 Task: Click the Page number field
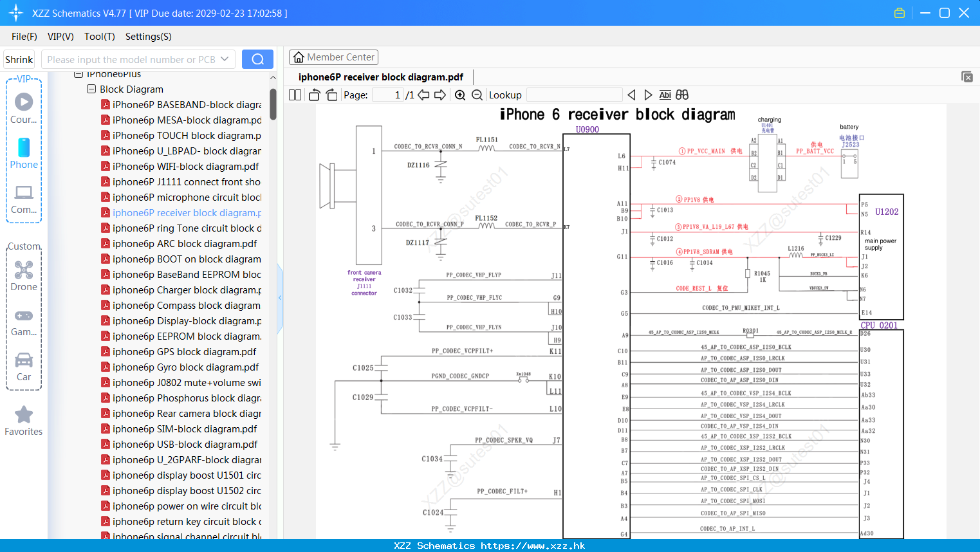[388, 95]
